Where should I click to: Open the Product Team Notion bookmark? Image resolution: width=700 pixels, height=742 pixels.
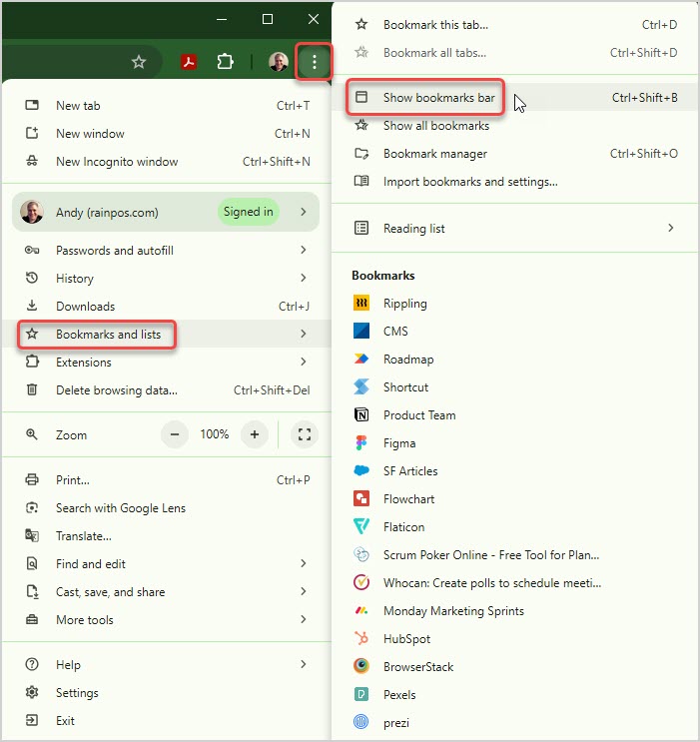coord(515,415)
